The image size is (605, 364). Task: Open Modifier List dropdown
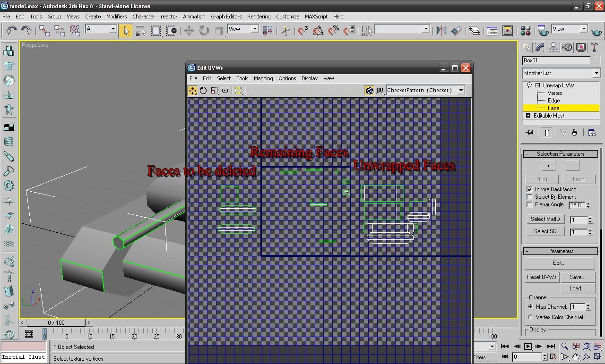(x=561, y=73)
